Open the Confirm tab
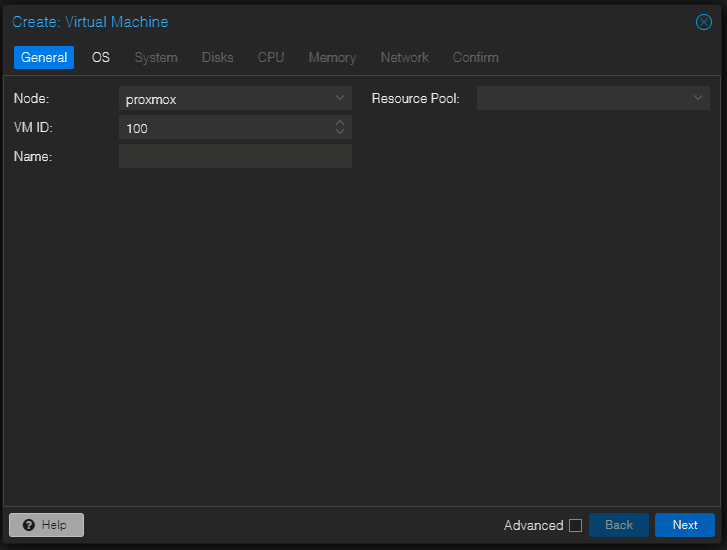The width and height of the screenshot is (727, 550). click(x=476, y=58)
